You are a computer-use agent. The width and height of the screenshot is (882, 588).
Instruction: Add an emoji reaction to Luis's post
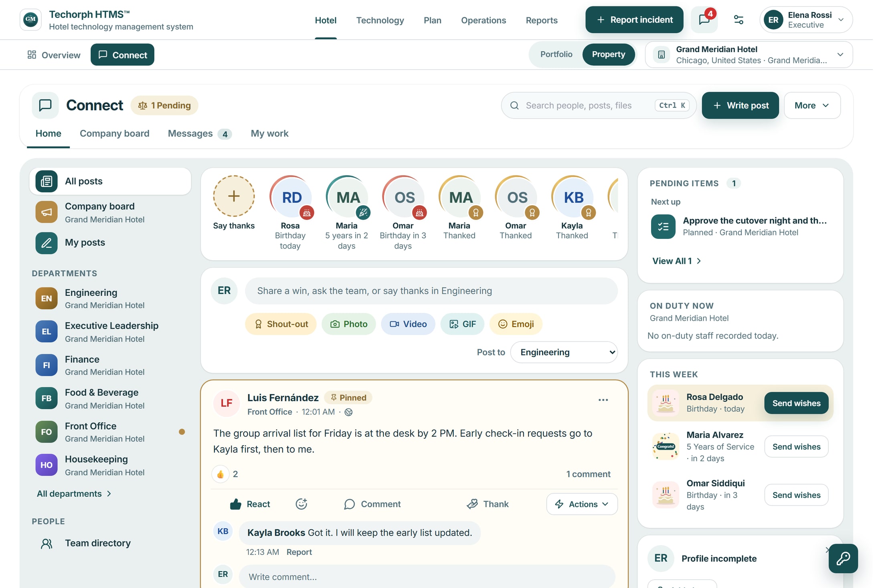(x=301, y=504)
